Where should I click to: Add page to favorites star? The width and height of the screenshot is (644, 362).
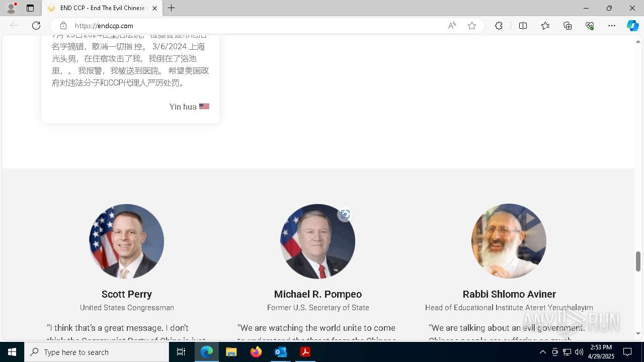(x=472, y=26)
